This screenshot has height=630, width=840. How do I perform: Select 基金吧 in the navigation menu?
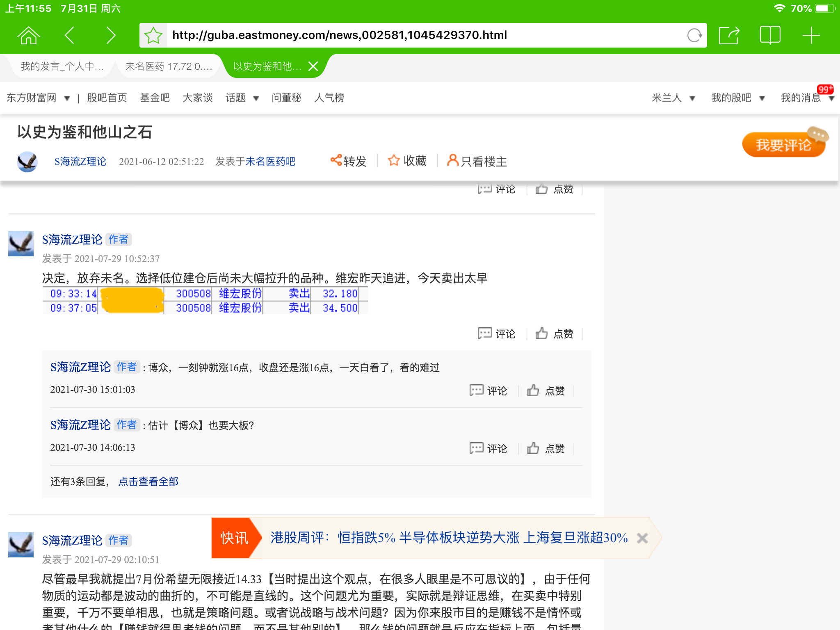click(155, 98)
